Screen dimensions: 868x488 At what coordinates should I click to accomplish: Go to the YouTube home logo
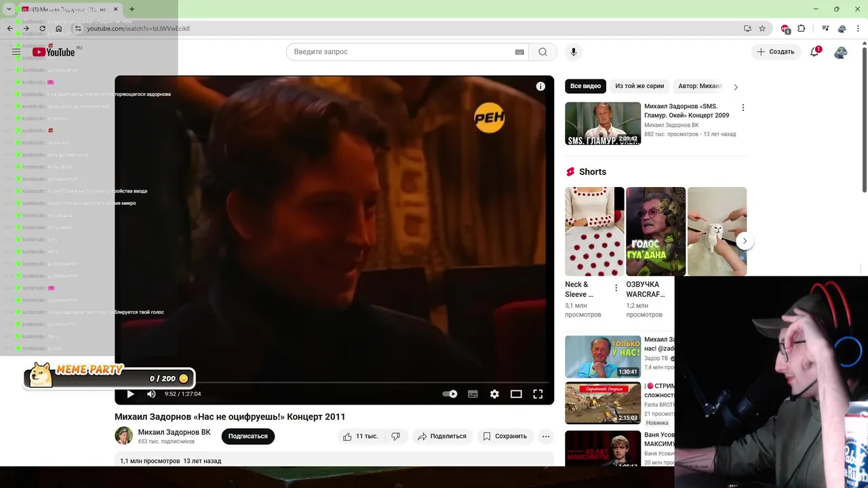pyautogui.click(x=54, y=52)
